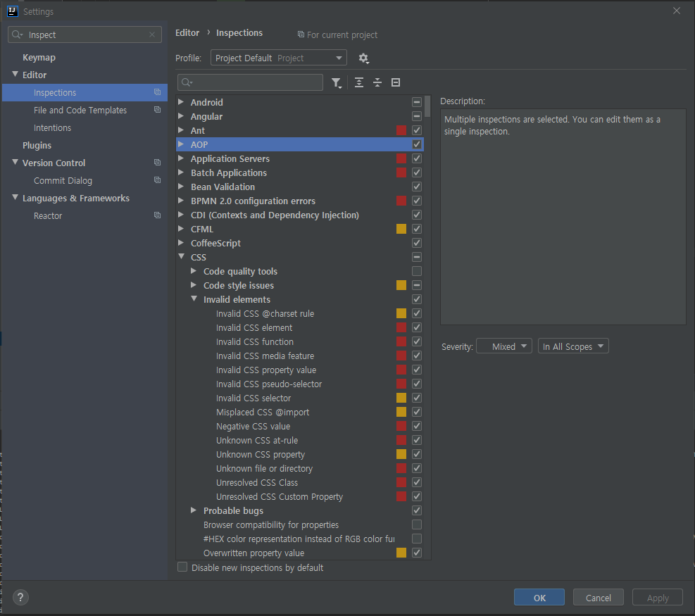Close the Settings dialog window

pyautogui.click(x=677, y=11)
